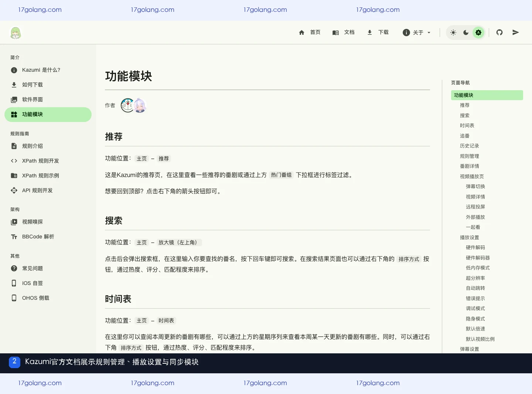
Task: Click info icon next to Kazumi 是什么?
Action: click(14, 70)
